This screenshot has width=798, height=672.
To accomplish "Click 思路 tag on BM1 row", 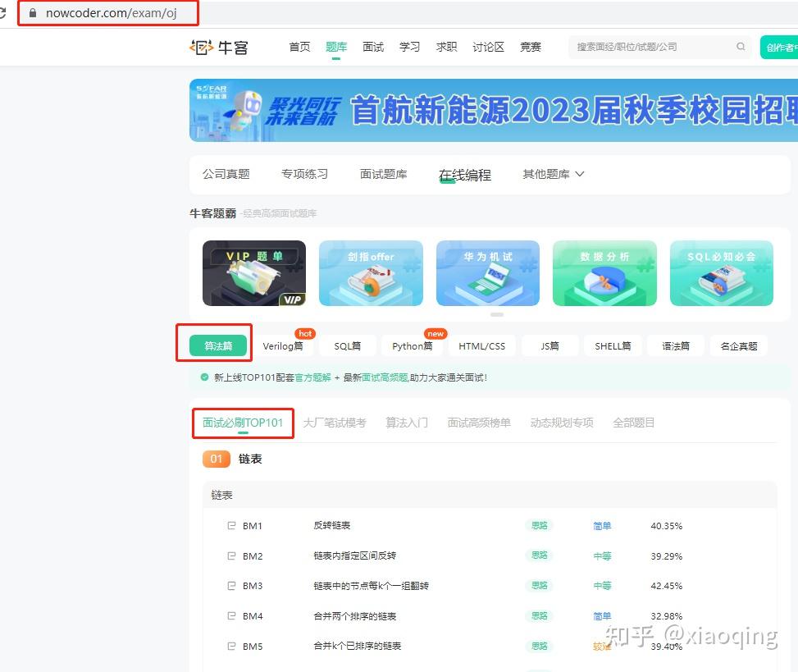I will pos(540,525).
